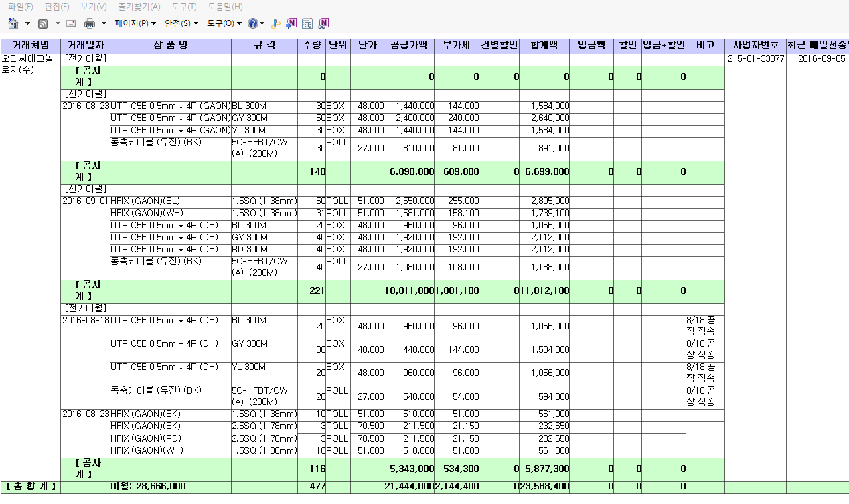Click the 거래처명 column header
This screenshot has width=849, height=504.
pos(31,46)
